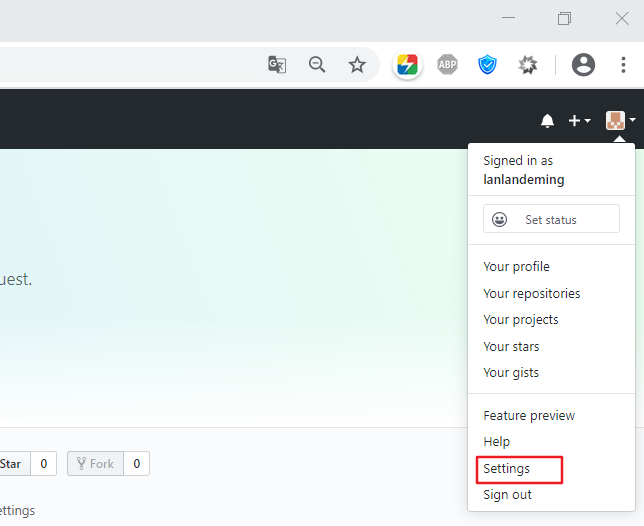
Task: Click the blue shield extension icon
Action: click(x=487, y=65)
